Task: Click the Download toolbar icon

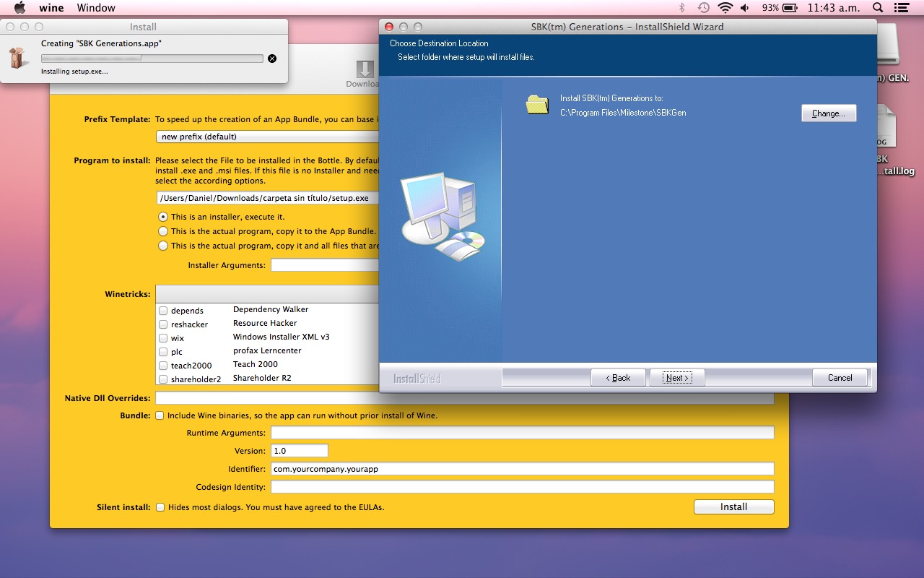Action: coord(364,74)
